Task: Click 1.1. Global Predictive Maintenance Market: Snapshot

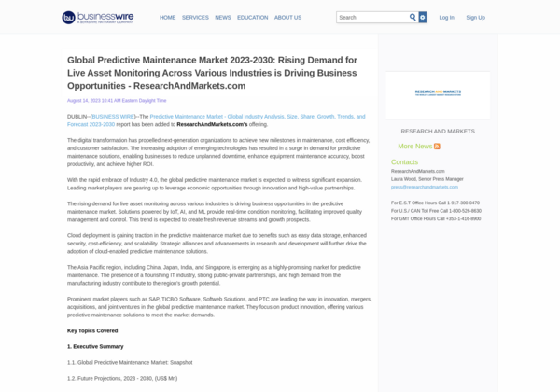Action: (x=130, y=363)
